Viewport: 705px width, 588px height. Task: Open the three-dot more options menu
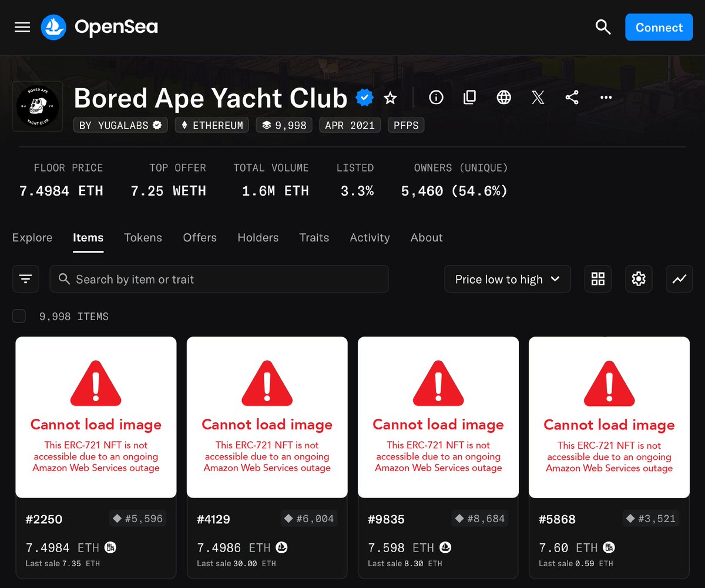point(606,98)
